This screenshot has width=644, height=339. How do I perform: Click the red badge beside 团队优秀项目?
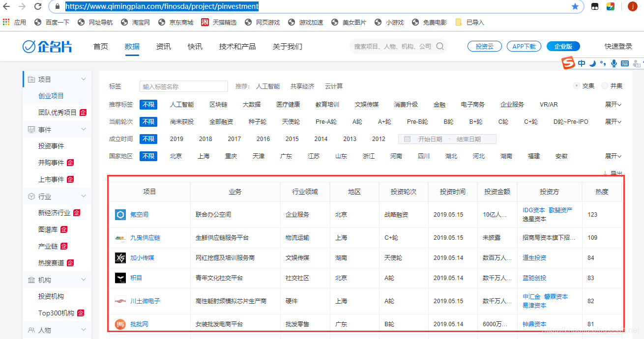coord(83,113)
